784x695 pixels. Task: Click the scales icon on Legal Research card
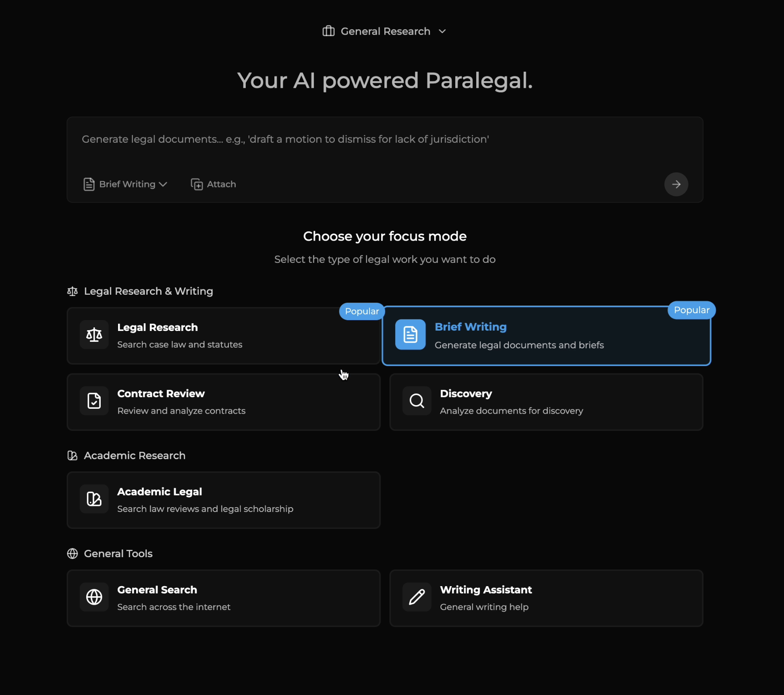[x=94, y=335]
